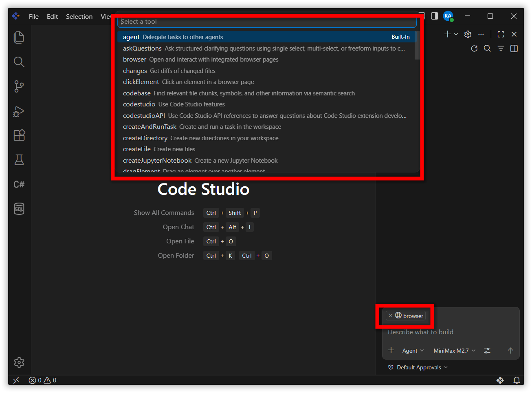Open the Explorer view in the activity bar
This screenshot has height=393, width=532.
[x=19, y=38]
